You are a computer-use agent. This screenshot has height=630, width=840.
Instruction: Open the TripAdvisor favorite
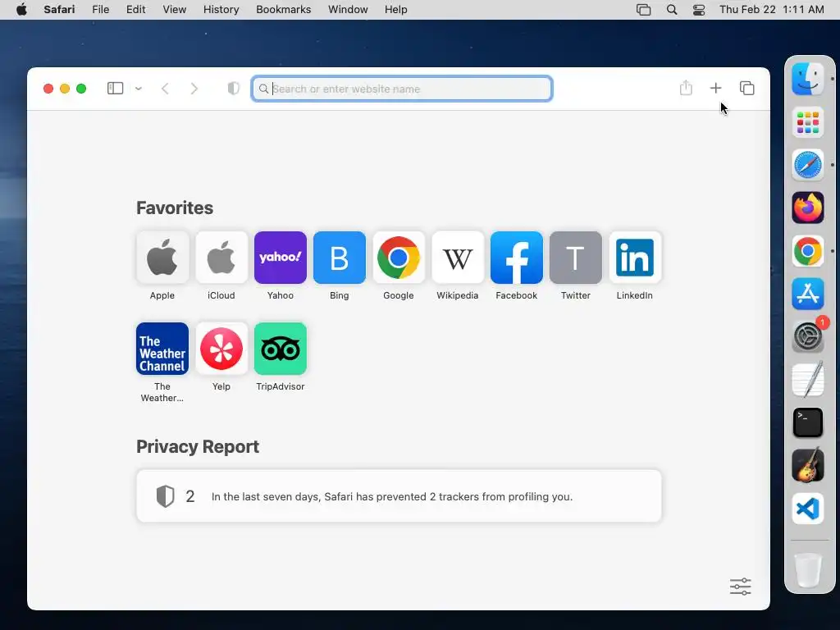281,349
